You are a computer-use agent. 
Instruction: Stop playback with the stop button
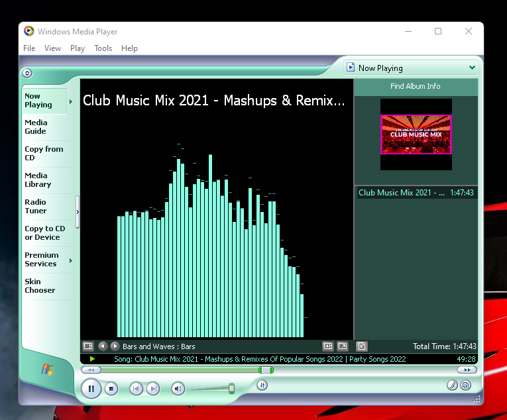[x=111, y=389]
